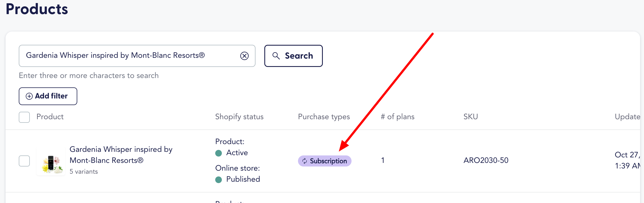The width and height of the screenshot is (644, 203).
Task: Click the green Active status dot
Action: pyautogui.click(x=219, y=153)
